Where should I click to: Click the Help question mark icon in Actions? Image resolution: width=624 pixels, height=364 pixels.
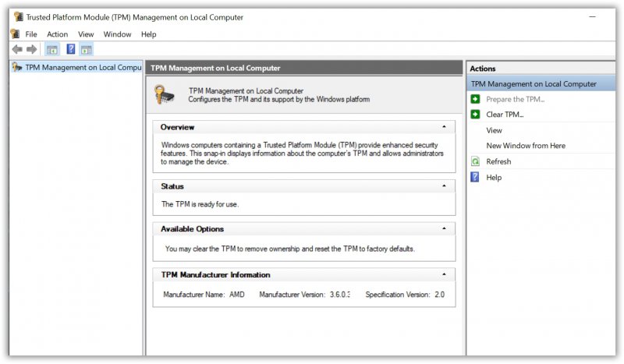point(475,178)
